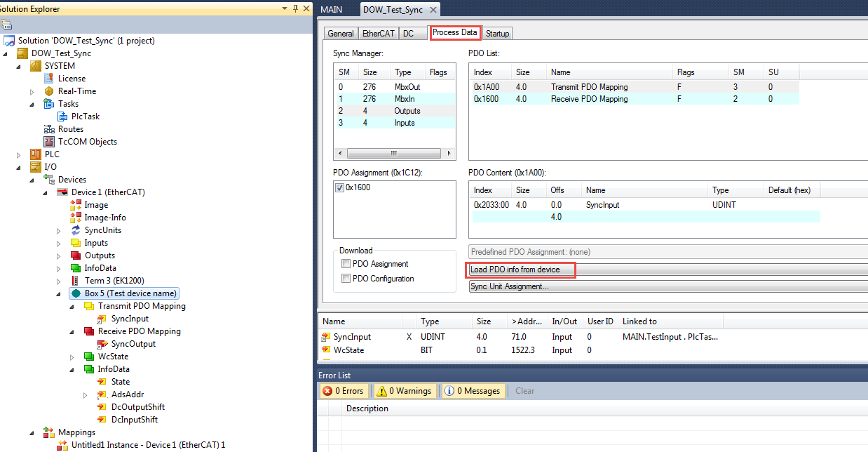The height and width of the screenshot is (452, 868).
Task: Expand the Real-Time node
Action: click(32, 91)
